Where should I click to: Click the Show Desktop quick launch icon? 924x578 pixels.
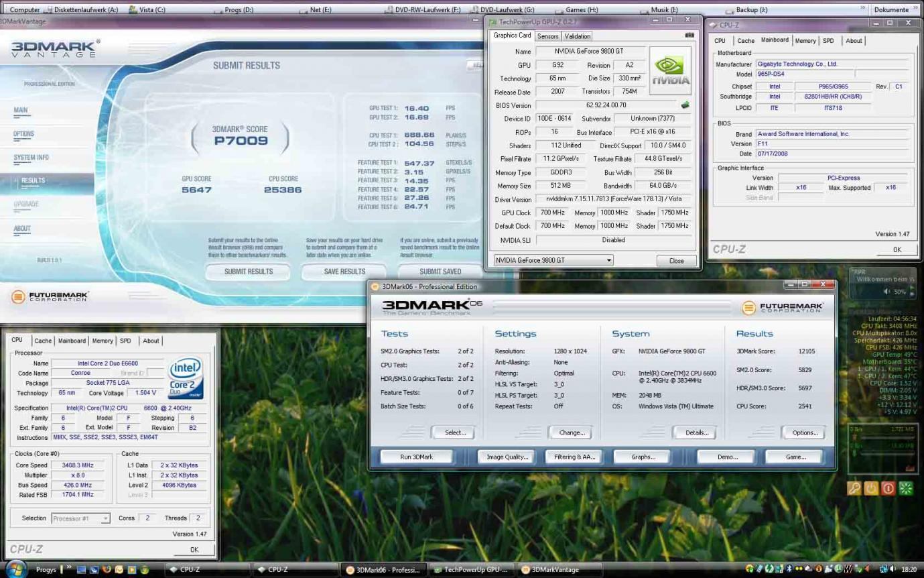tap(81, 570)
